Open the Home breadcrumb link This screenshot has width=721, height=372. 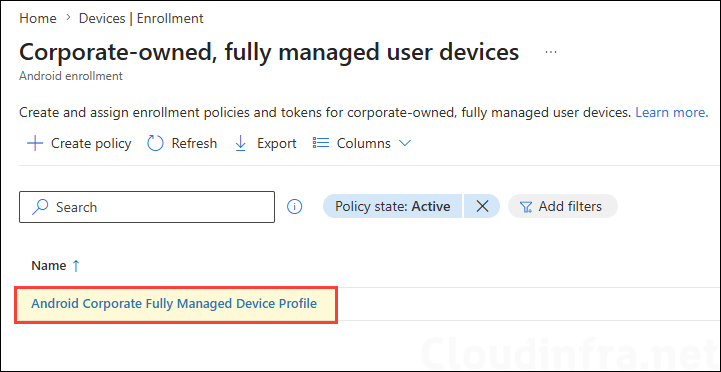point(38,18)
